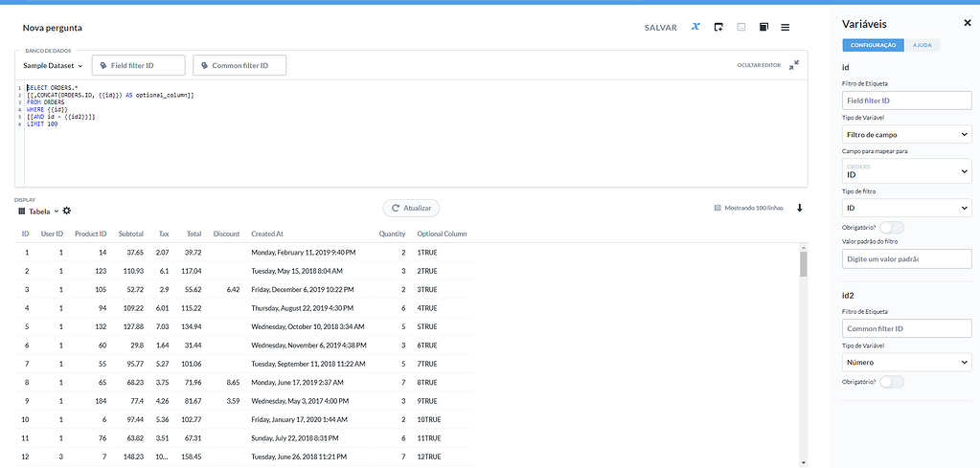Click the Ocultar Editor link

click(x=759, y=65)
